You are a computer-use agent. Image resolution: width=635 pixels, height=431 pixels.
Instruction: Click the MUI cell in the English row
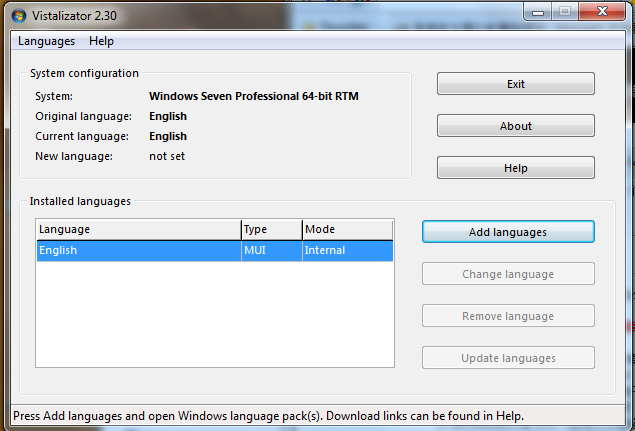(x=272, y=251)
